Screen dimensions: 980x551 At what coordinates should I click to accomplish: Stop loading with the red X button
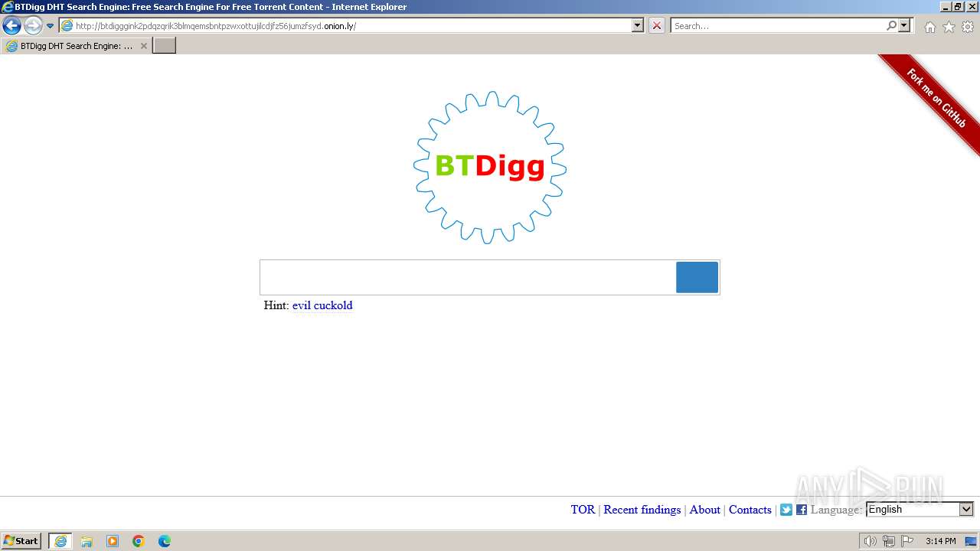[x=657, y=25]
